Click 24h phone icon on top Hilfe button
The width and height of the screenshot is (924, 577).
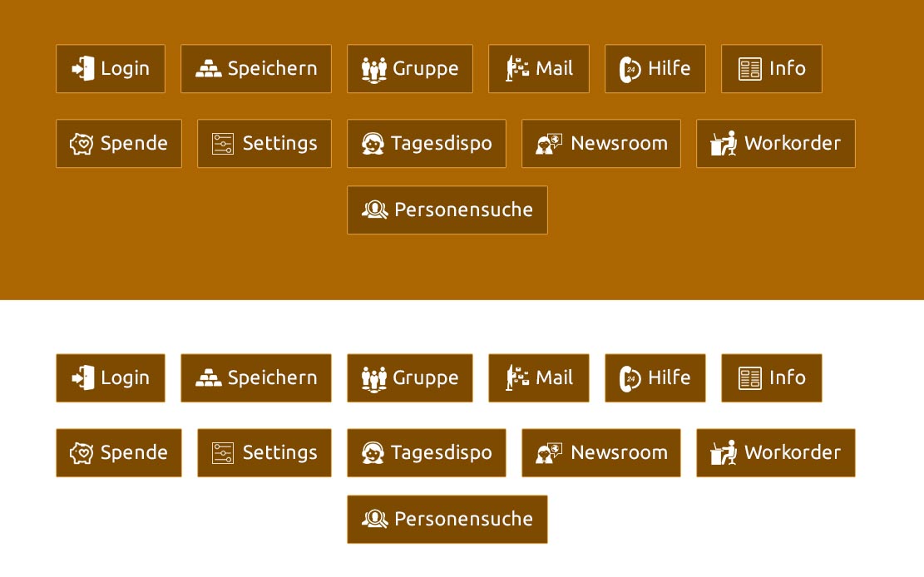coord(630,69)
